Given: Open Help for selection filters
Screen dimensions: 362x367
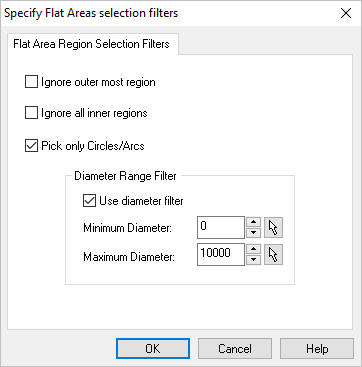Looking at the screenshot, I should tap(317, 349).
